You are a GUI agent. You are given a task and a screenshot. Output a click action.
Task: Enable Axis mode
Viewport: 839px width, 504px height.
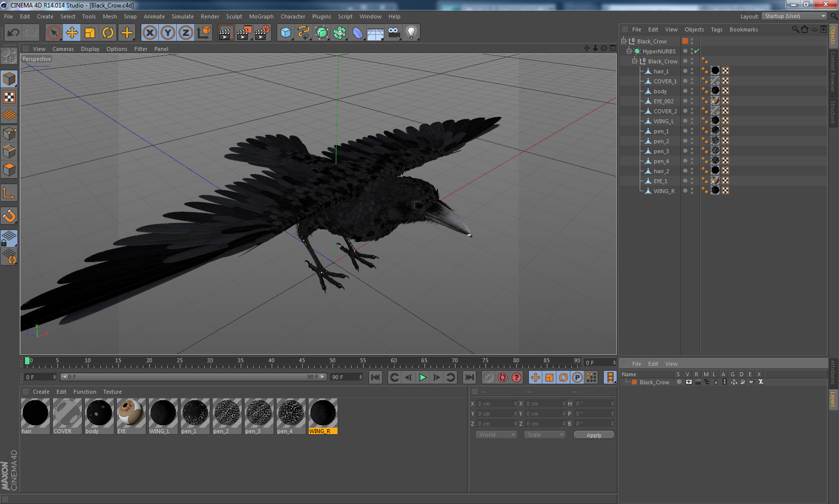tap(9, 193)
